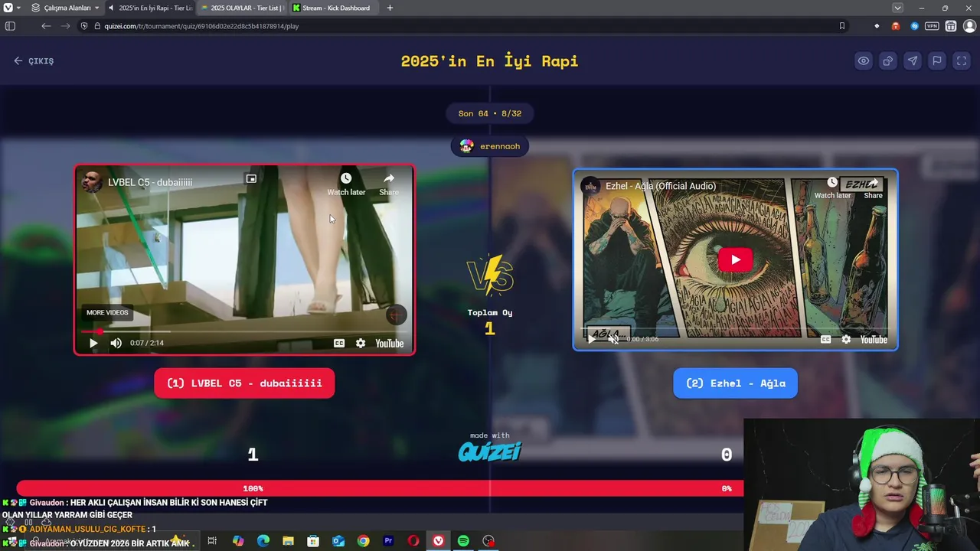Image resolution: width=980 pixels, height=551 pixels.
Task: Click the gift box toolbar icon
Action: [951, 26]
